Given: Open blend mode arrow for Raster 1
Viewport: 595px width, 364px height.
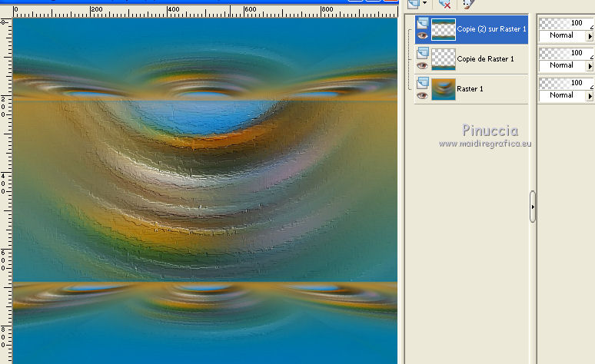Looking at the screenshot, I should click(x=590, y=96).
